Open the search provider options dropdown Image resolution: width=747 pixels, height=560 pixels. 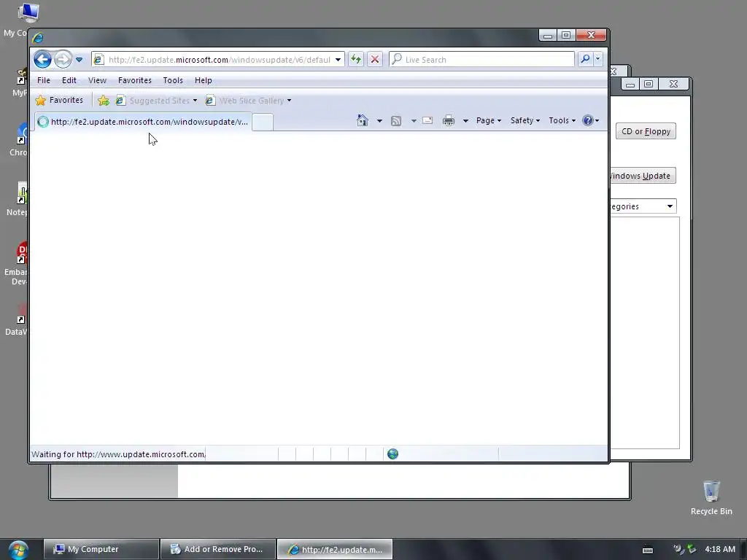tap(598, 59)
